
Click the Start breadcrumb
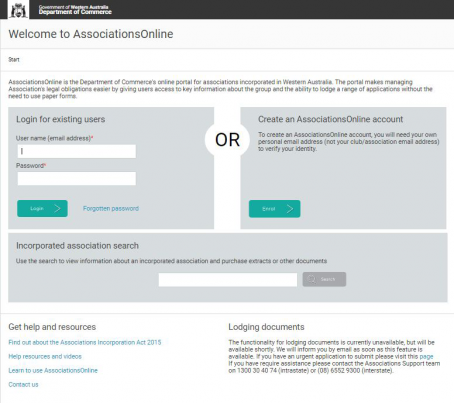[14, 60]
